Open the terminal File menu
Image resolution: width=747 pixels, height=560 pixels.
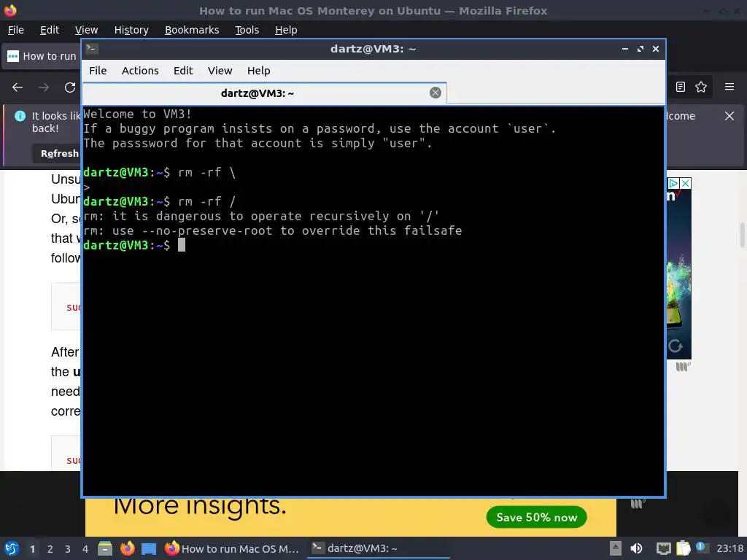point(98,71)
